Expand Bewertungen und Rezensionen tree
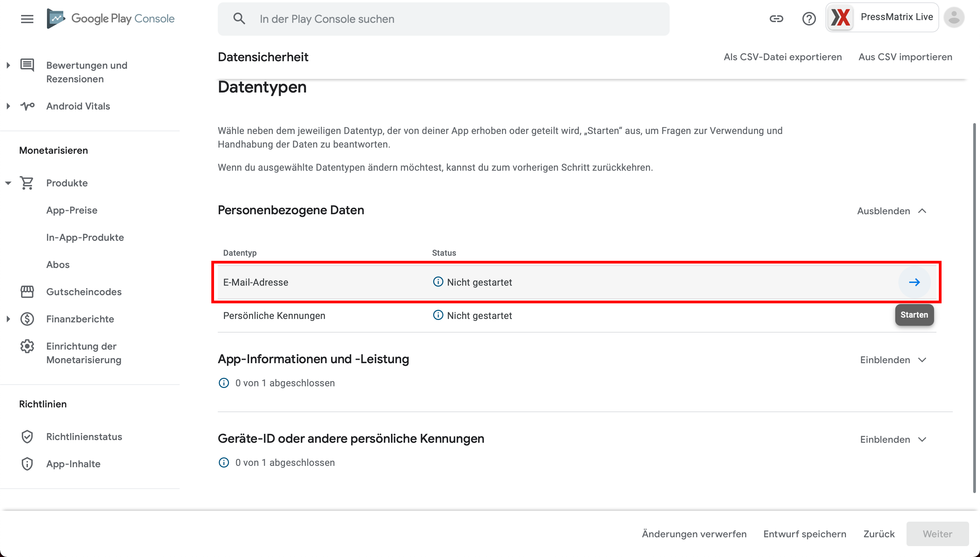 [8, 65]
